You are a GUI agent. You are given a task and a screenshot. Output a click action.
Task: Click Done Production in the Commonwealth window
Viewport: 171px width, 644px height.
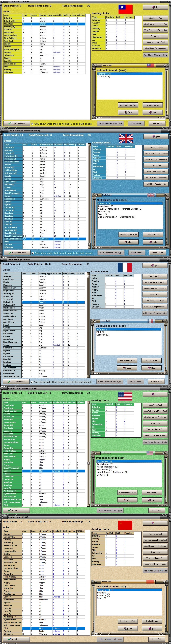(x=17, y=253)
